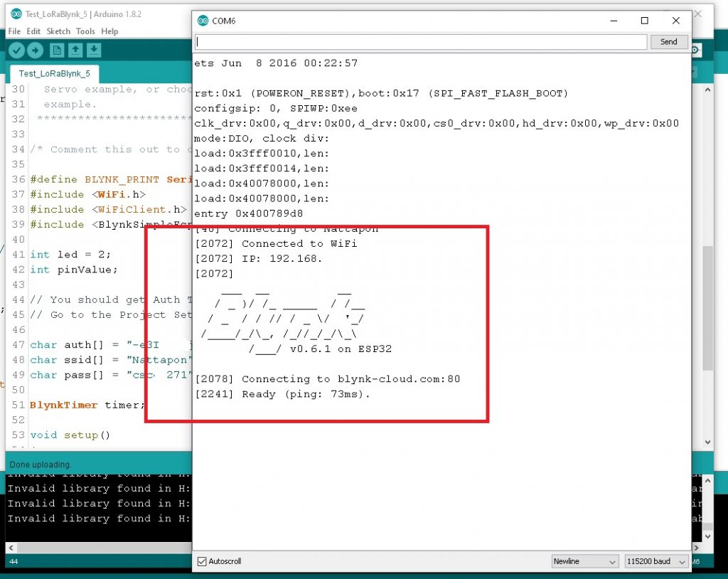Open the Sketch menu
The width and height of the screenshot is (728, 579).
[x=58, y=31]
